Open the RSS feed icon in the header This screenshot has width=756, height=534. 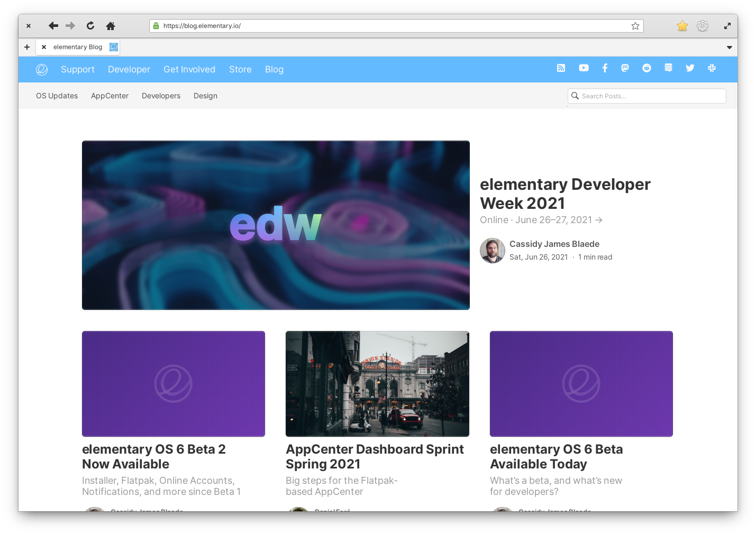point(561,68)
